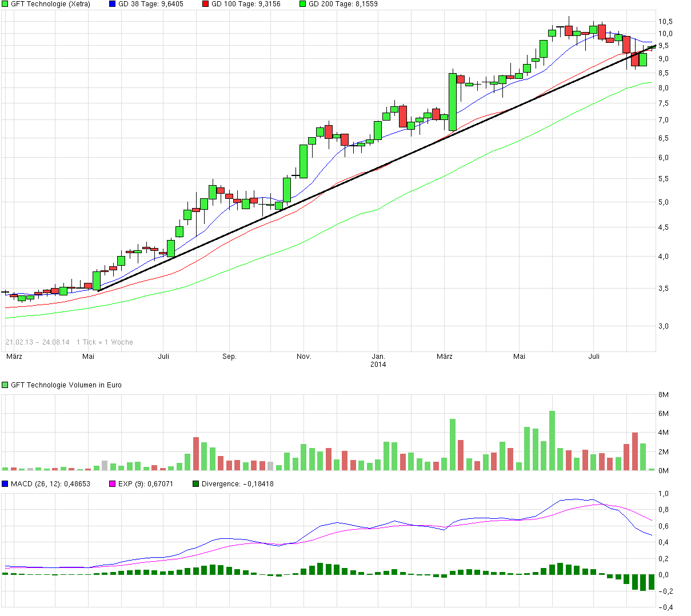This screenshot has height=616, width=691.
Task: Click the blue GD 38 Tage indicator icon
Action: 111,4
